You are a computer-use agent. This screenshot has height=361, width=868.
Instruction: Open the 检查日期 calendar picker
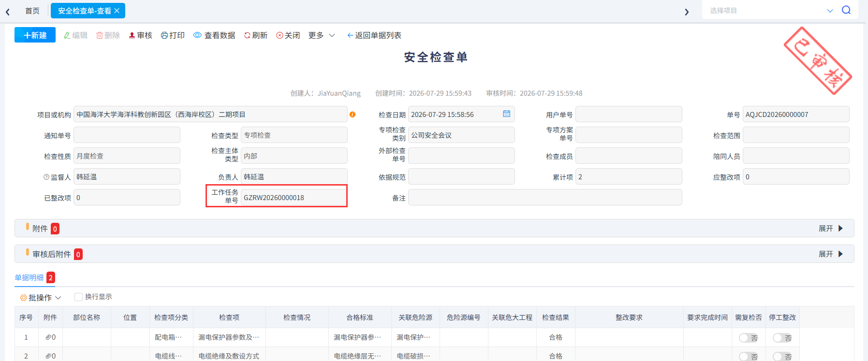[506, 114]
